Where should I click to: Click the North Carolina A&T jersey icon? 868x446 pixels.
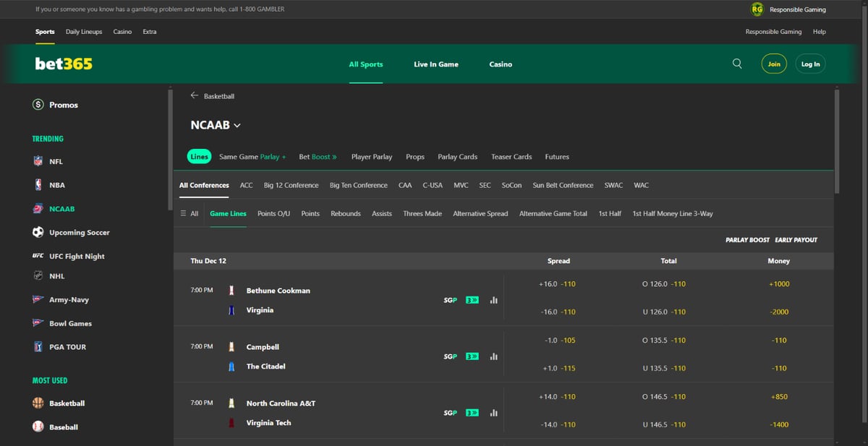coord(231,403)
